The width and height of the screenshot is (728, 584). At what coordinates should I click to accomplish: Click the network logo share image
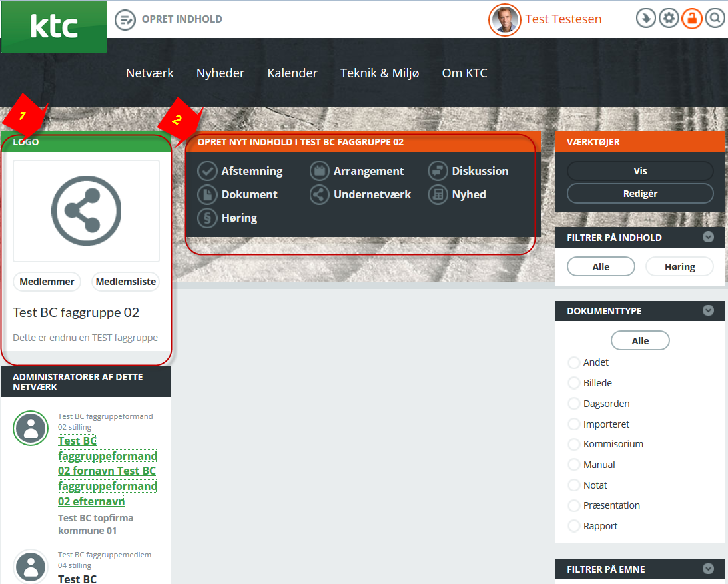click(x=87, y=211)
